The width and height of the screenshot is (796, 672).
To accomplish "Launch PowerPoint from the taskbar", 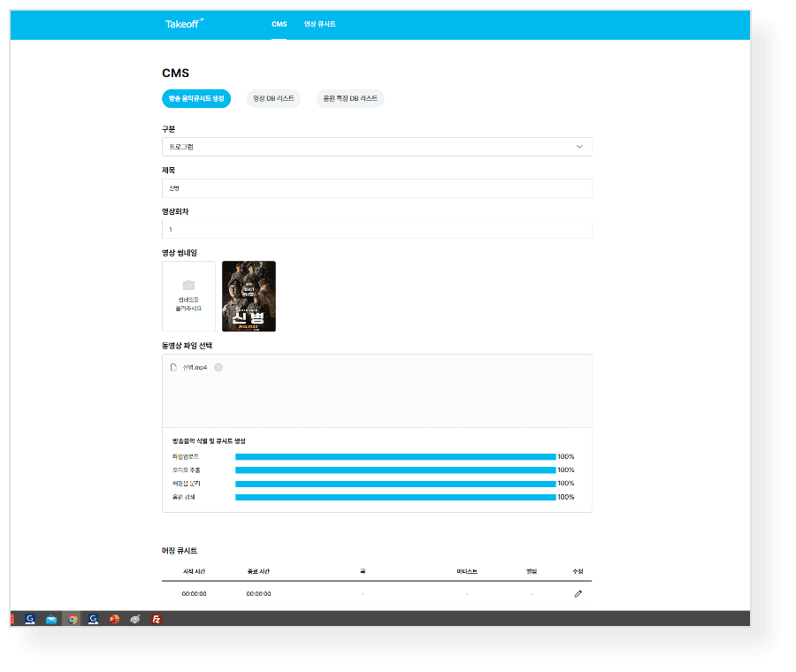I will tap(114, 619).
